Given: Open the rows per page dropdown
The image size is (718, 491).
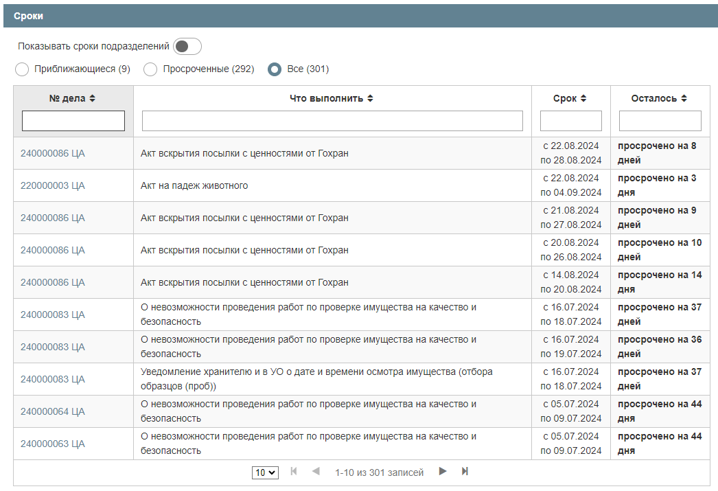Looking at the screenshot, I should click(265, 473).
